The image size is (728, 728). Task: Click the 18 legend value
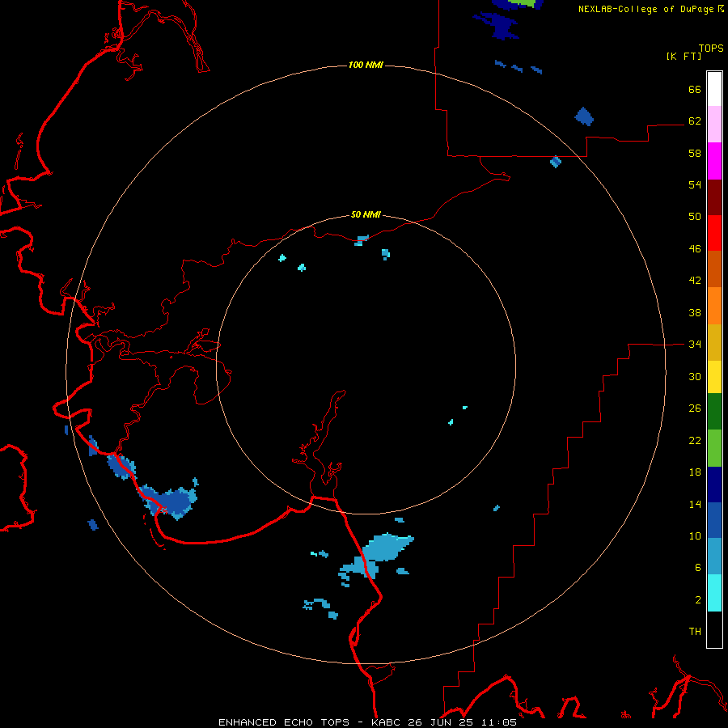pyautogui.click(x=695, y=472)
